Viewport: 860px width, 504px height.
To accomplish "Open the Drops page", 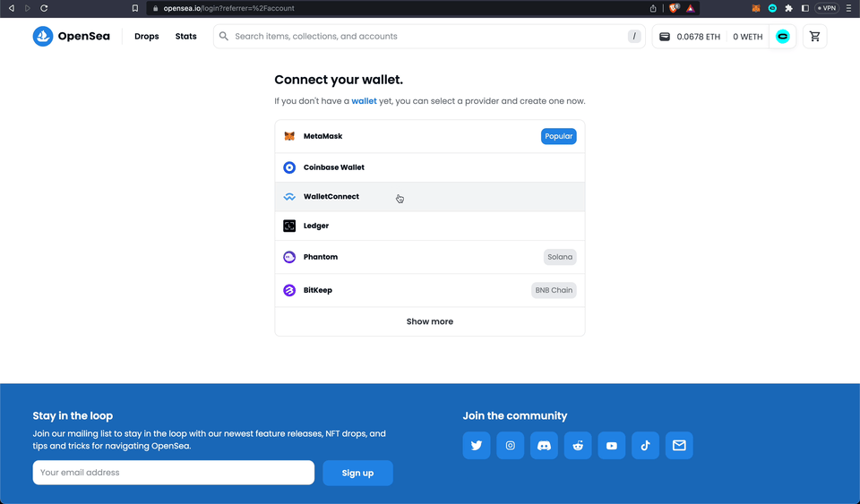I will (x=146, y=36).
